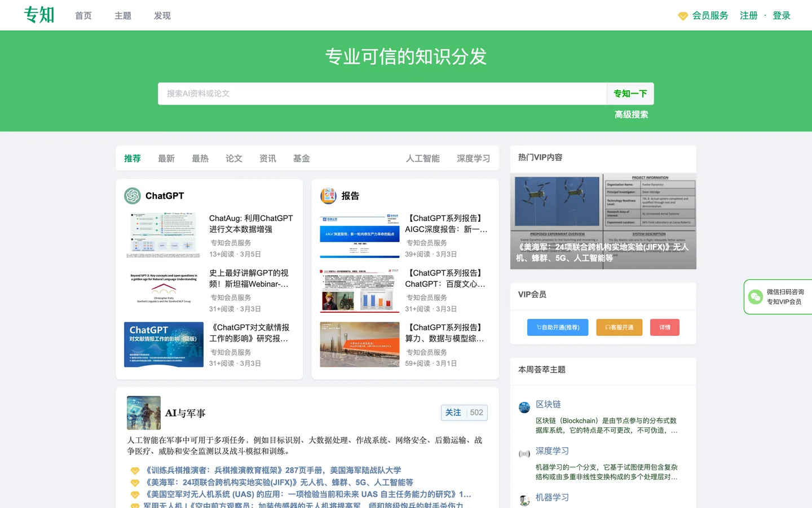Open 主题 in the top navigation
Viewport: 812px width, 508px height.
(123, 16)
